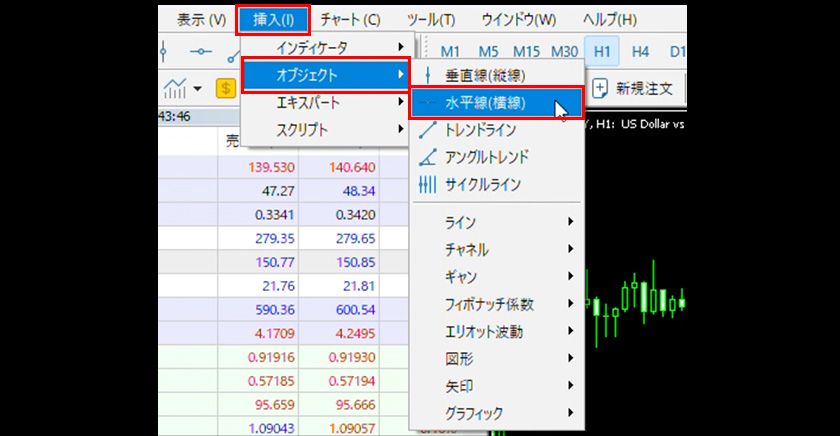Click the chart indicators icon in toolbar
The image size is (840, 436).
click(177, 89)
